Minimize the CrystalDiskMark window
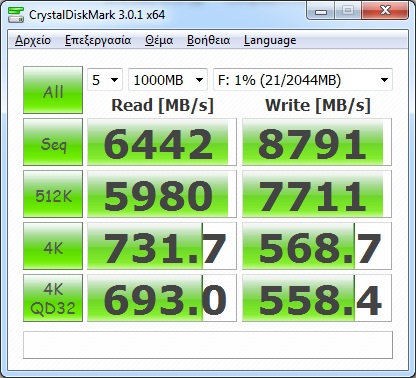The height and width of the screenshot is (378, 416). tap(321, 11)
